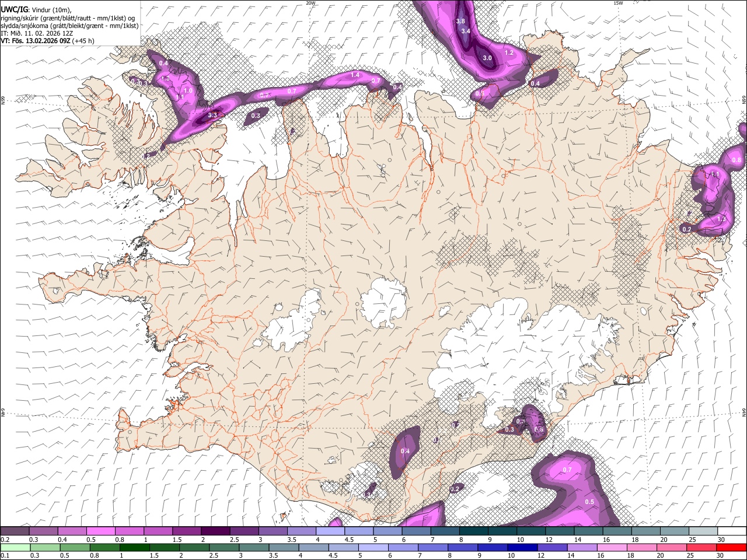
Task: Click the violet swatch between 12 and 14 in green-blue row
Action: pyautogui.click(x=551, y=547)
